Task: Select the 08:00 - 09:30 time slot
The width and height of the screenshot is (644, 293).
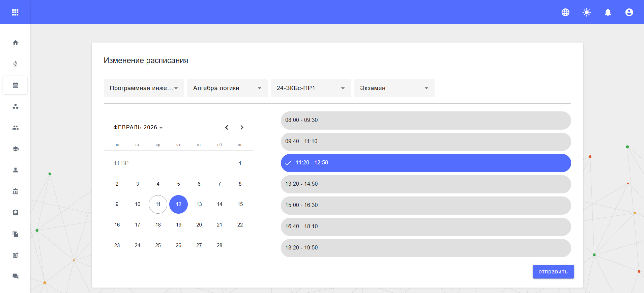Action: [x=426, y=120]
